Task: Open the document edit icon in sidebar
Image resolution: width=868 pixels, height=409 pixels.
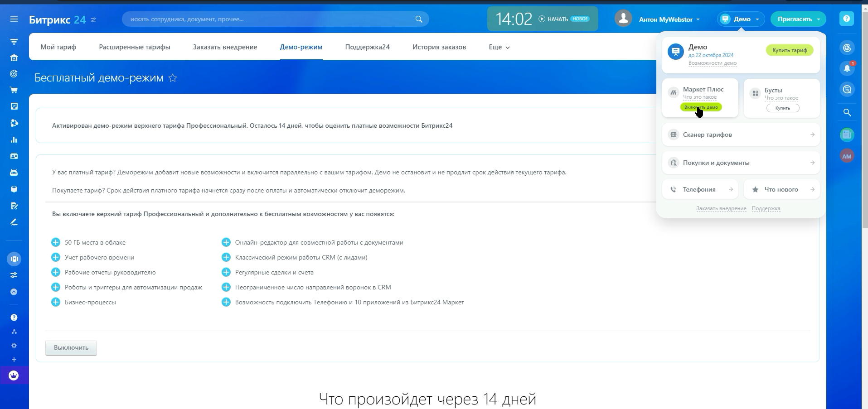Action: (x=14, y=206)
